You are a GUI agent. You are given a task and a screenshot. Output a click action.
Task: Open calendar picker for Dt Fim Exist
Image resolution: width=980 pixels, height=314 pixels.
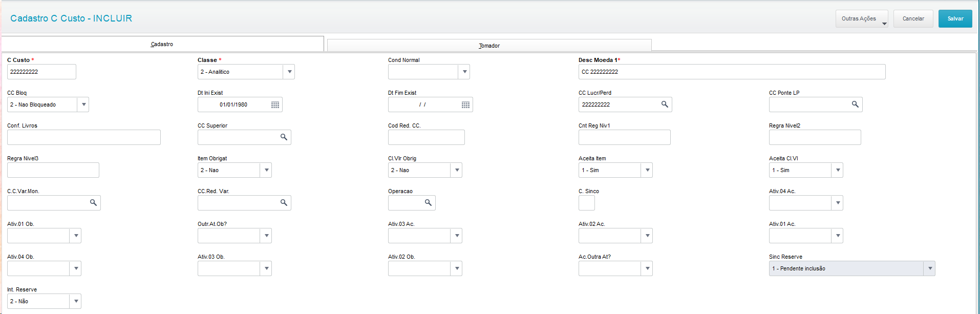465,105
